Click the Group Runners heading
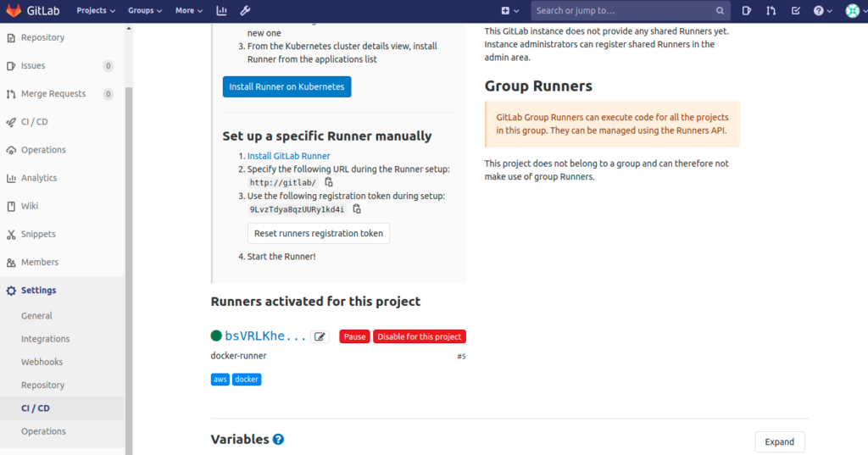The image size is (868, 455). (538, 86)
